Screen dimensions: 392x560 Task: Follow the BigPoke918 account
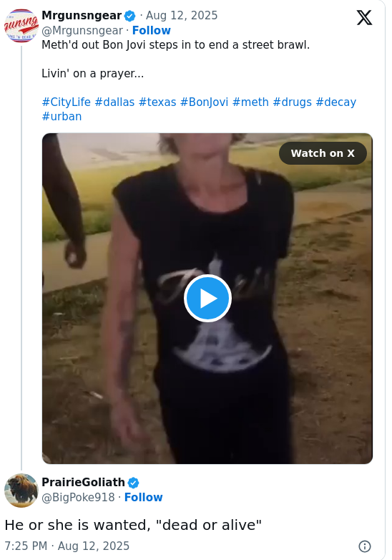[143, 497]
